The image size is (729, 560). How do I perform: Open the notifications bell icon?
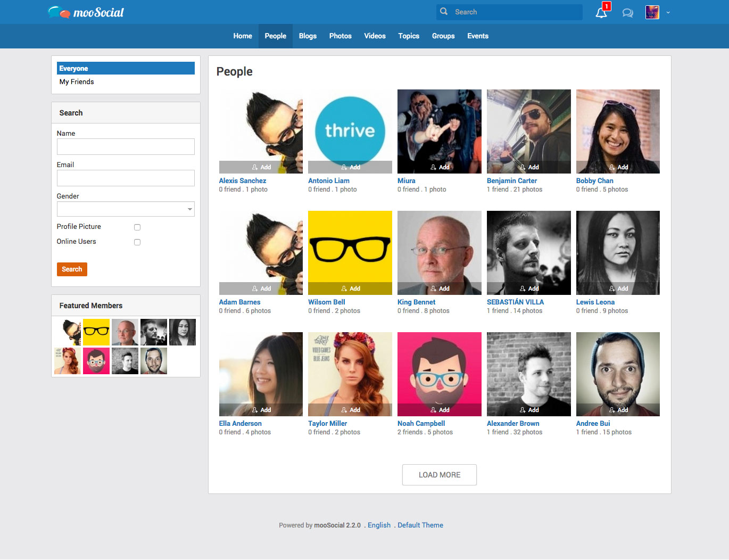pos(601,13)
